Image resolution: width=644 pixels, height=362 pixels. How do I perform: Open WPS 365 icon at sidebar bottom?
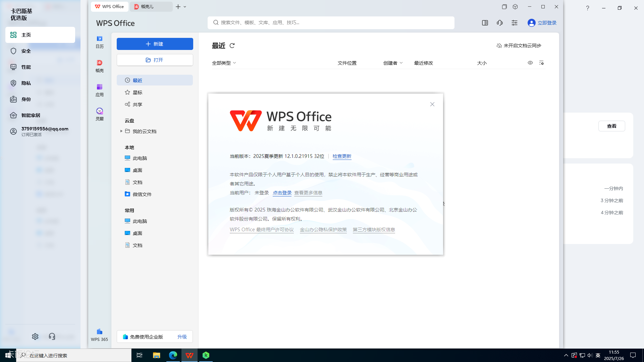point(100,335)
